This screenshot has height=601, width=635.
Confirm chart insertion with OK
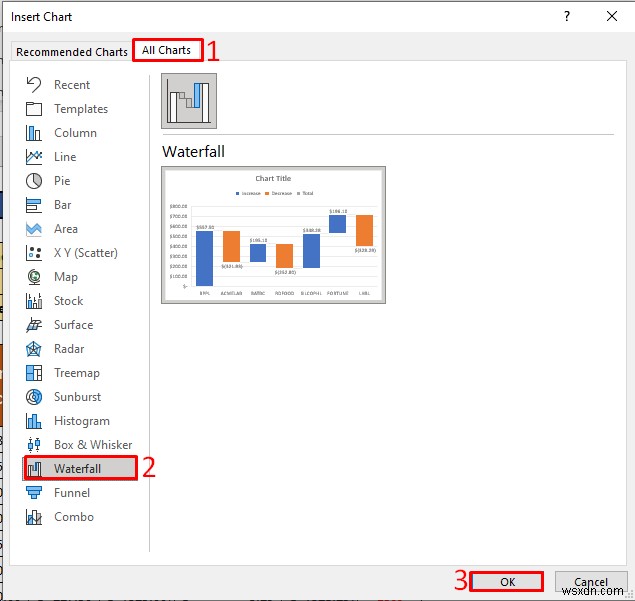(x=507, y=582)
